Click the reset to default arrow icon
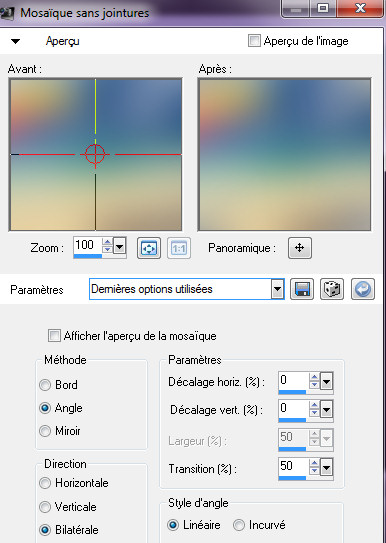The image size is (386, 543). pyautogui.click(x=363, y=289)
